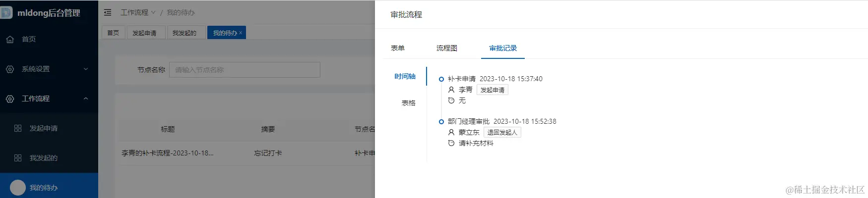Expand the 系统设置 menu chevron

[x=86, y=69]
